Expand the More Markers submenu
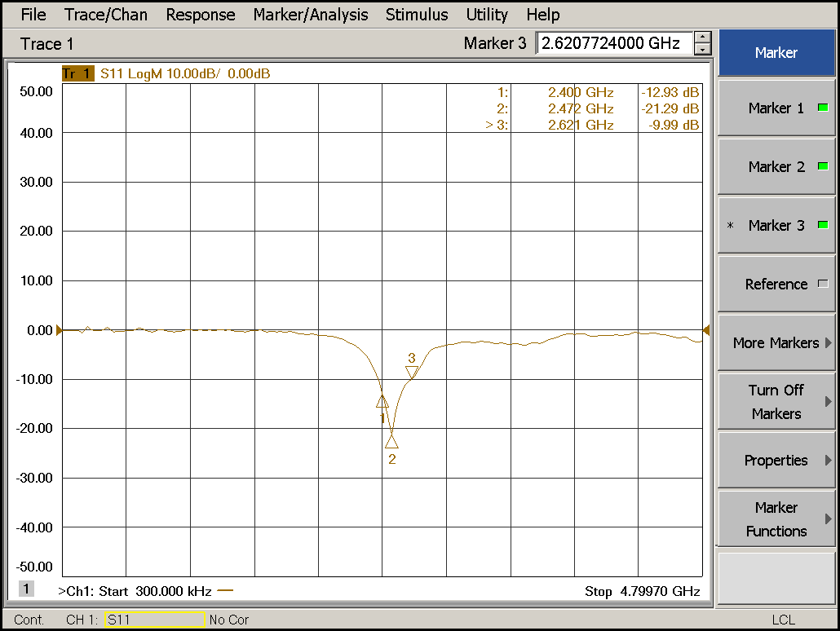 pyautogui.click(x=776, y=343)
